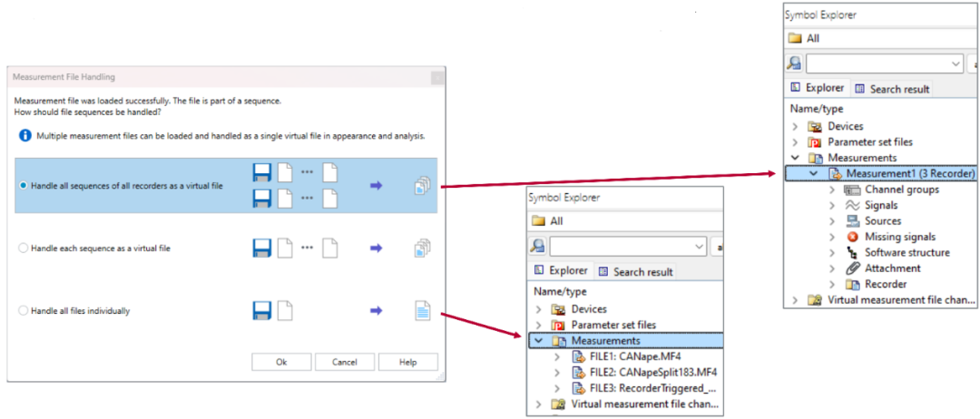Expand Devices in lower Symbol Explorer
The image size is (980, 419).
(x=539, y=309)
